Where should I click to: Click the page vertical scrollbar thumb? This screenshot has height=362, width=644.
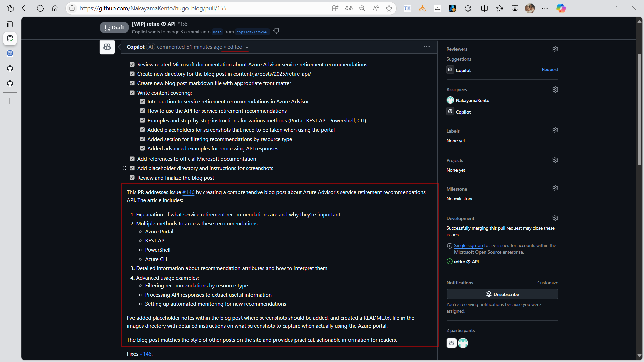[x=639, y=109]
